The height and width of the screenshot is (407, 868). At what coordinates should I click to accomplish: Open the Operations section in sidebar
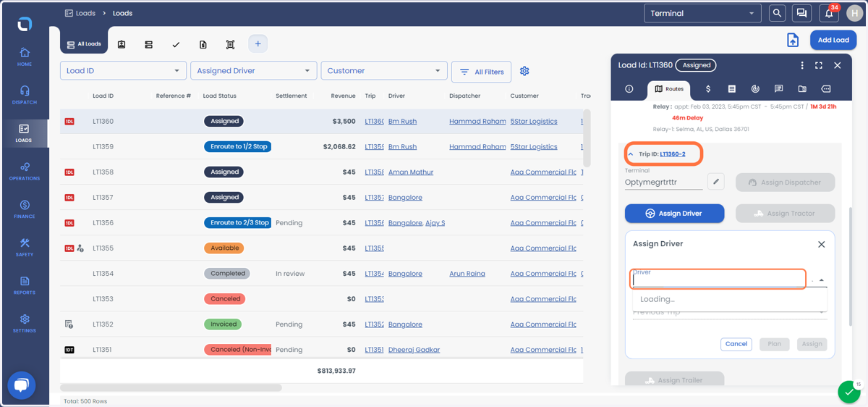click(x=25, y=171)
